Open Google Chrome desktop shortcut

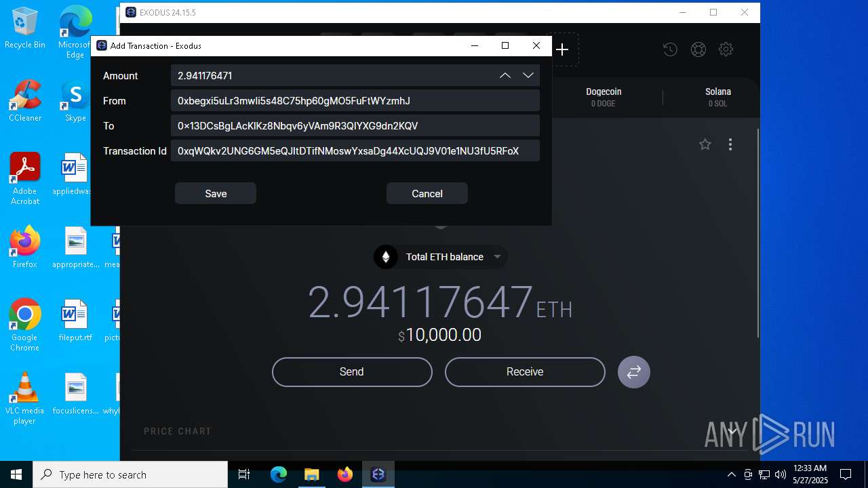25,325
